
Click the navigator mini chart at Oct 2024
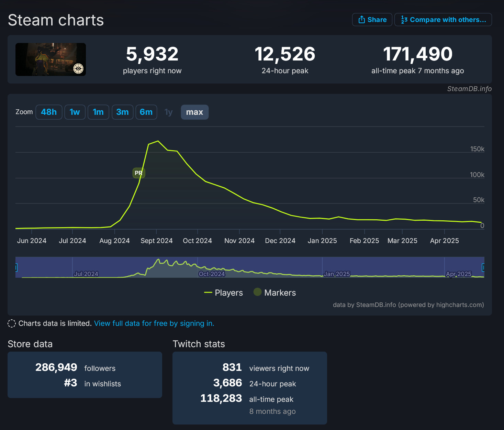click(212, 274)
